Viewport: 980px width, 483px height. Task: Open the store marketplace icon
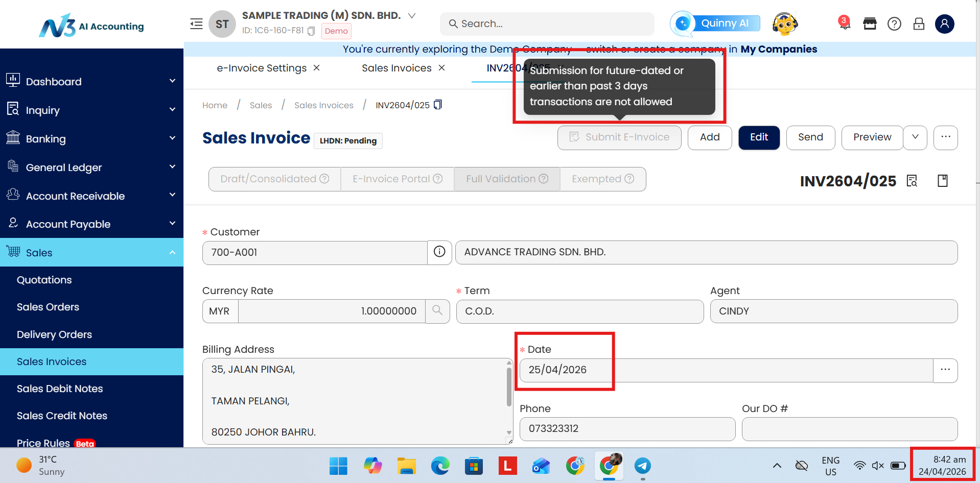(x=870, y=24)
